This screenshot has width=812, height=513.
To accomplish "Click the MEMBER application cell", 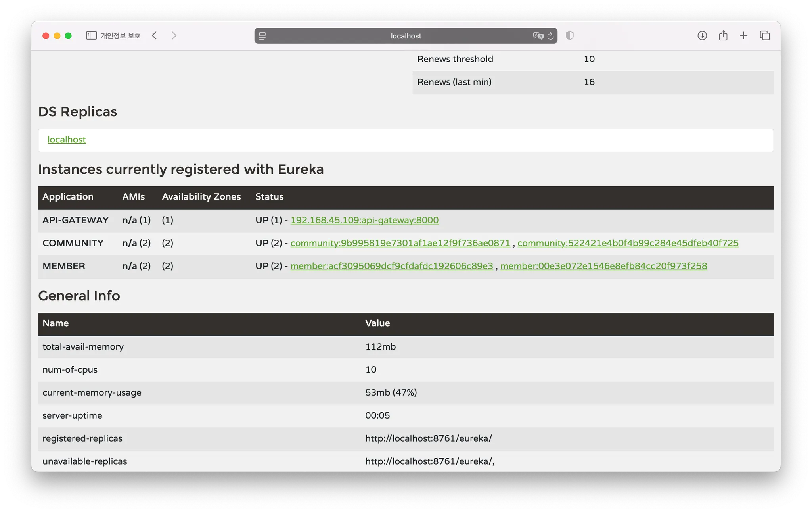I will point(64,266).
